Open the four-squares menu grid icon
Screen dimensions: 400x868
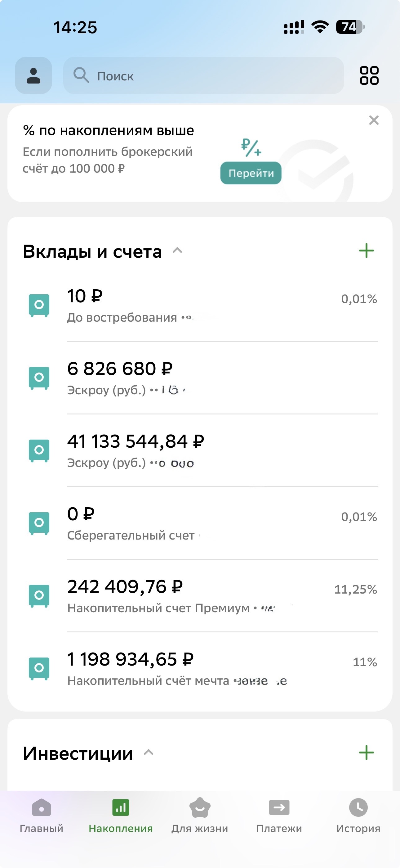coord(369,75)
